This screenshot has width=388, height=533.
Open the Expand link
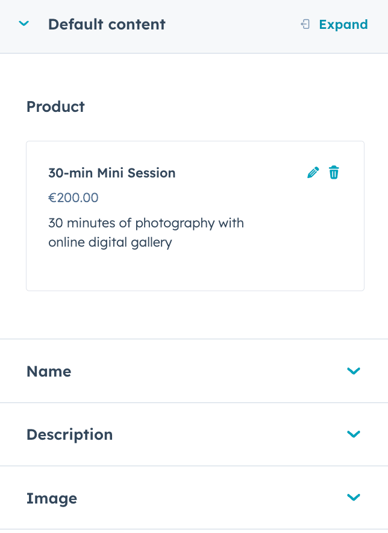click(343, 25)
